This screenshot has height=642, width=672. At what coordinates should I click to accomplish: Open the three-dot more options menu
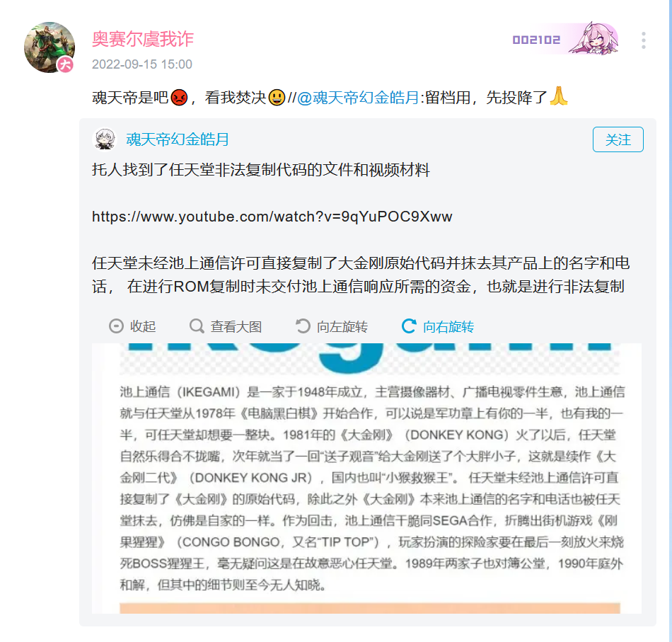coord(643,40)
